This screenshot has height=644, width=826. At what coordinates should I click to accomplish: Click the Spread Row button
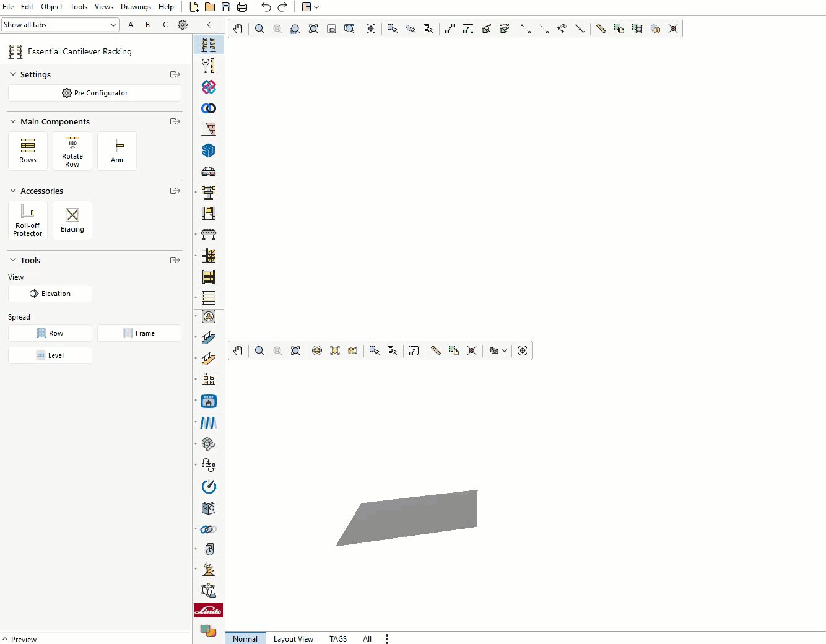50,333
